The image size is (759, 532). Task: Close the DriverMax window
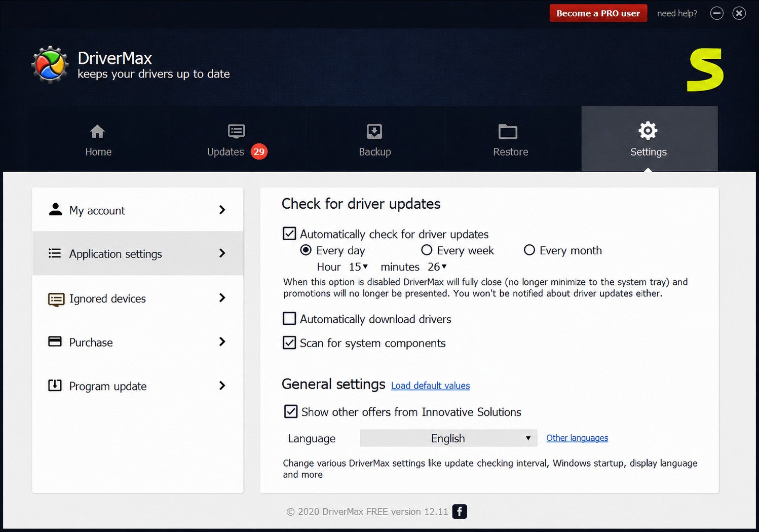739,13
